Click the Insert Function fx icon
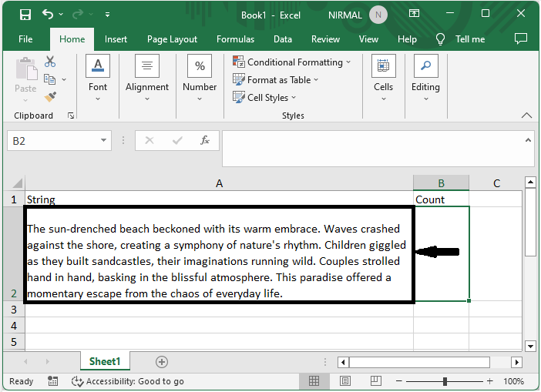 [x=205, y=140]
